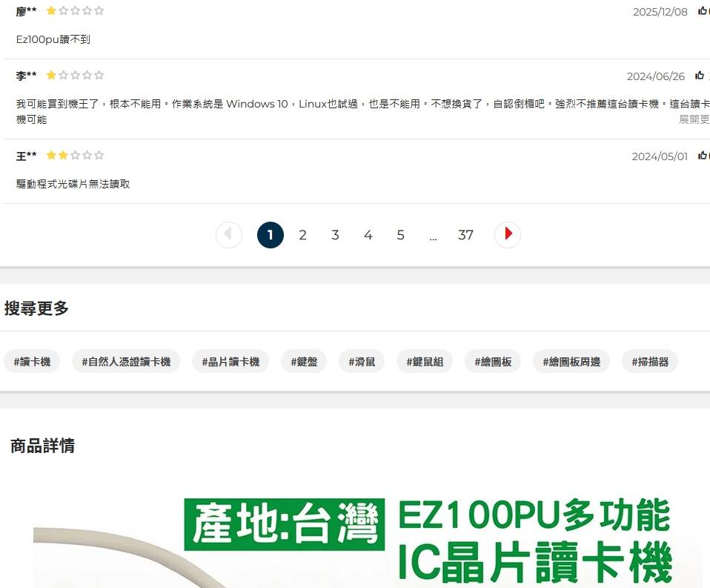Screen dimensions: 710x588
Task: Click the EZ100PU product detail banner image
Action: click(x=368, y=541)
